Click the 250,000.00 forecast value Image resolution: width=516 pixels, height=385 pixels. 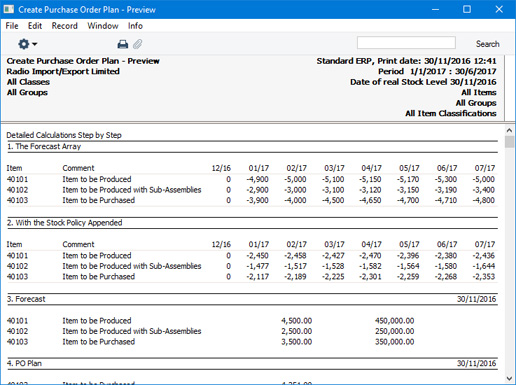394,331
